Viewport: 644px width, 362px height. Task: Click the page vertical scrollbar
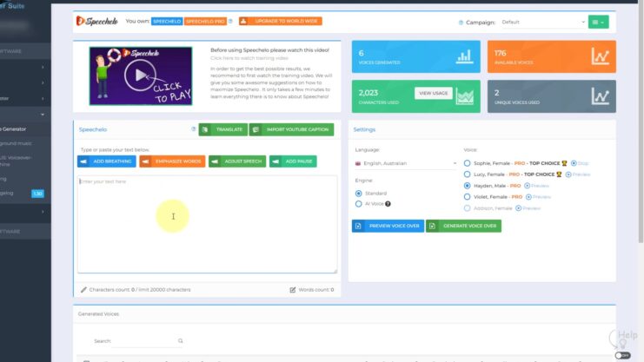pos(641,123)
